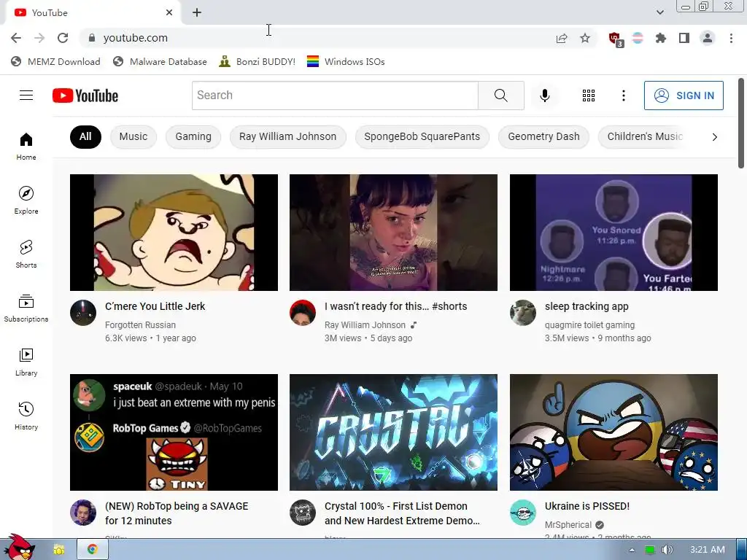Open Explore in sidebar
The height and width of the screenshot is (560, 747).
26,200
